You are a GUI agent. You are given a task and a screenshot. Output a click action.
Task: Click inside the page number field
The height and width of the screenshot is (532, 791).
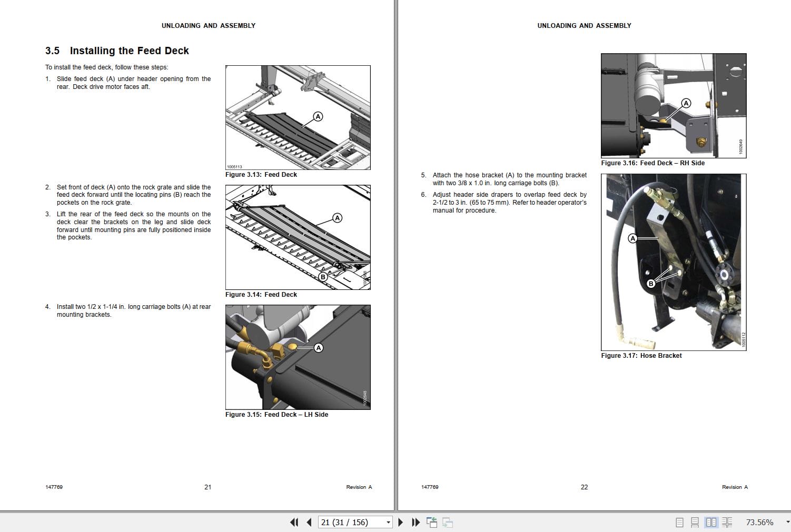[348, 522]
